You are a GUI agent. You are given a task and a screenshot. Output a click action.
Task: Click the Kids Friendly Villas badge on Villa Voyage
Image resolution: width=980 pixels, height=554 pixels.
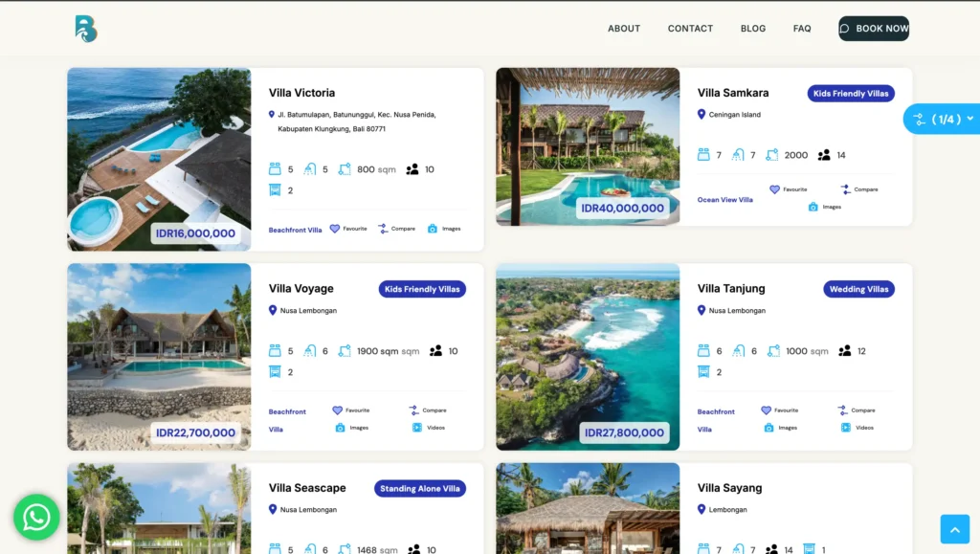[x=422, y=289]
